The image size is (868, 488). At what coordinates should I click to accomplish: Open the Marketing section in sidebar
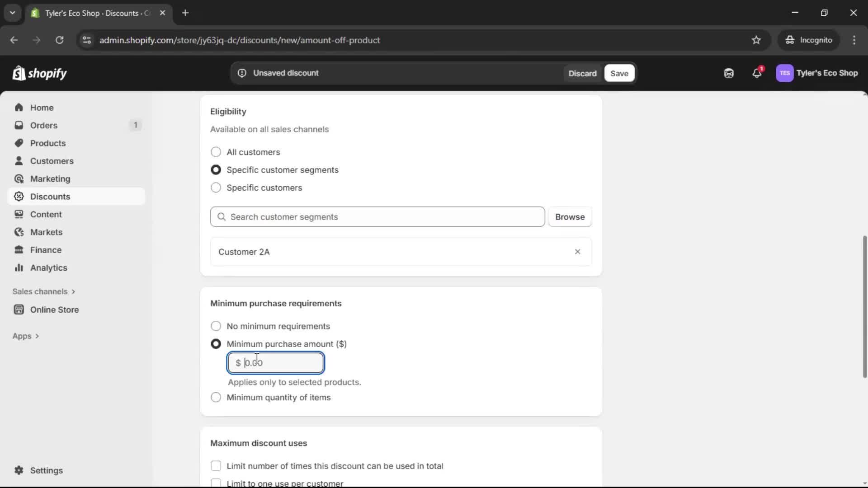pos(50,178)
